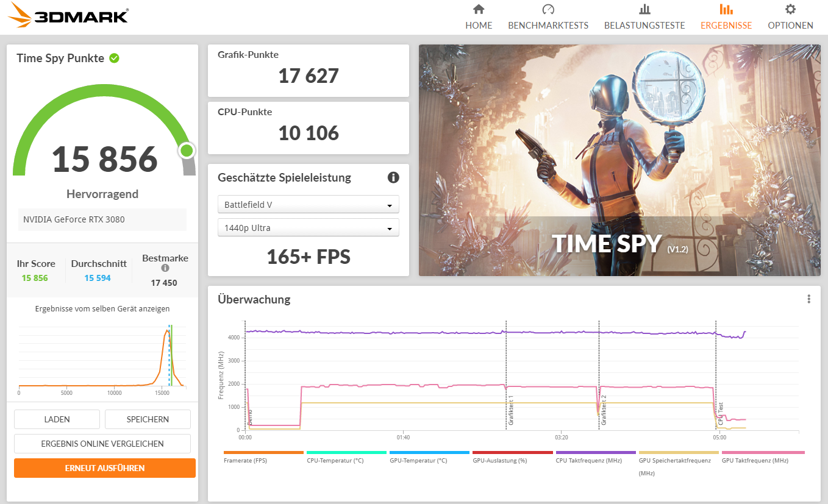Image resolution: width=828 pixels, height=504 pixels.
Task: Click Bestmarke value 17 450
Action: pos(165,283)
